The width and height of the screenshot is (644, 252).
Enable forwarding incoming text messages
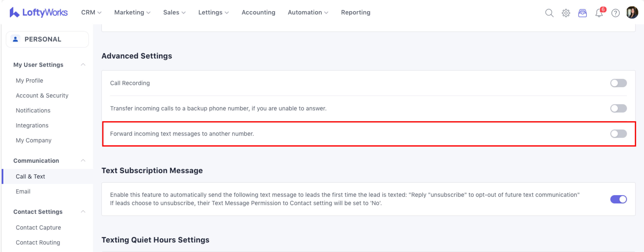click(x=618, y=134)
